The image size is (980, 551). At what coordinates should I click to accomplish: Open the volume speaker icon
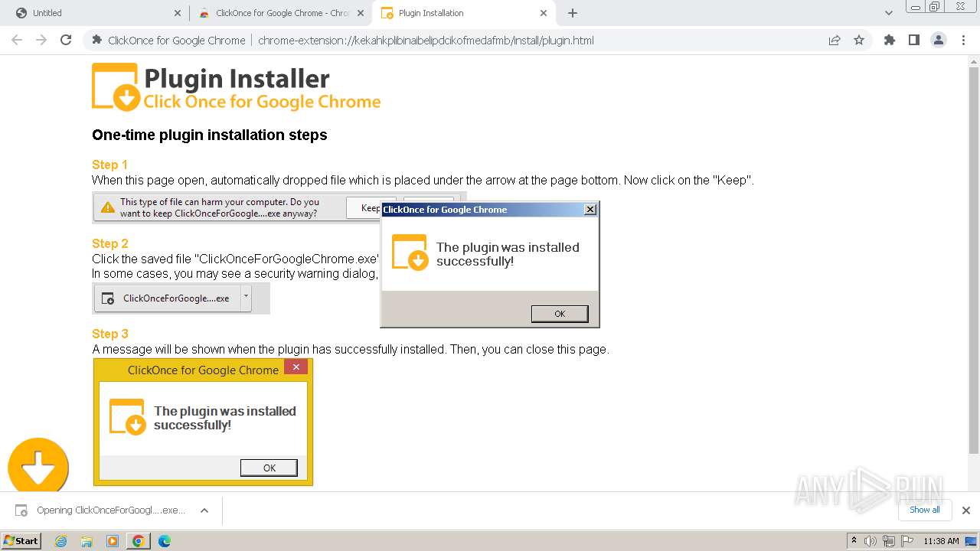tap(871, 541)
